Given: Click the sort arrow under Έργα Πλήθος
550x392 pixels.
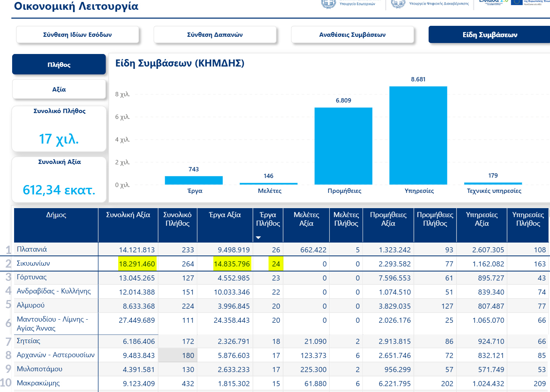Looking at the screenshot, I should click(258, 237).
